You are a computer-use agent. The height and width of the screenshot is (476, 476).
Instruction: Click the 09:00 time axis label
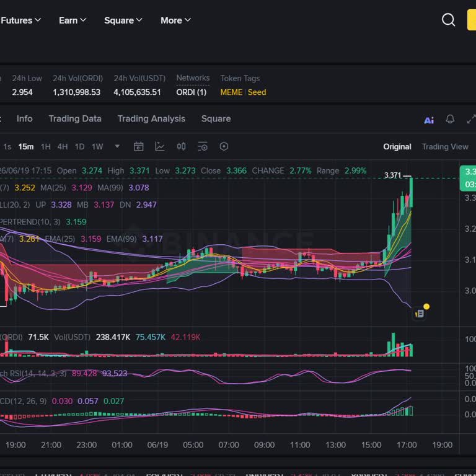point(264,445)
